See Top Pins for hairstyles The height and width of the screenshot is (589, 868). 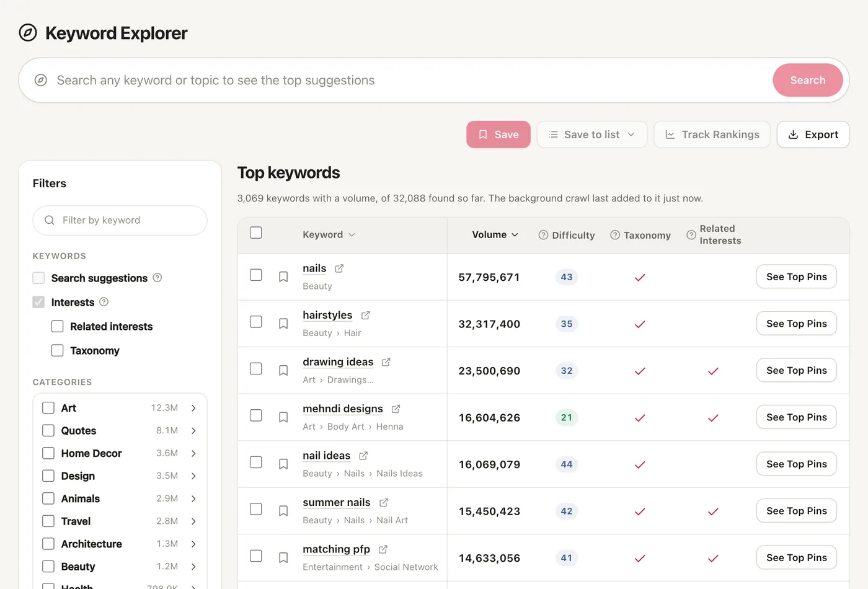point(797,324)
